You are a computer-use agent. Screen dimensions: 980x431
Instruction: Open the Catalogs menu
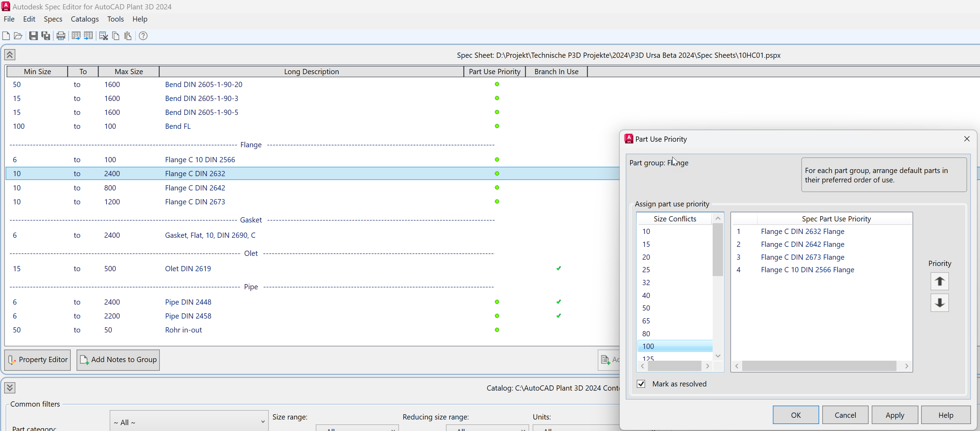pyautogui.click(x=85, y=19)
